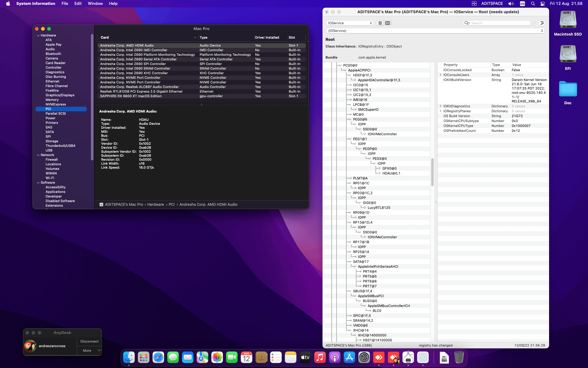Image resolution: width=588 pixels, height=368 pixels.
Task: Collapse the PEG1@1 tree node
Action: coord(349,139)
